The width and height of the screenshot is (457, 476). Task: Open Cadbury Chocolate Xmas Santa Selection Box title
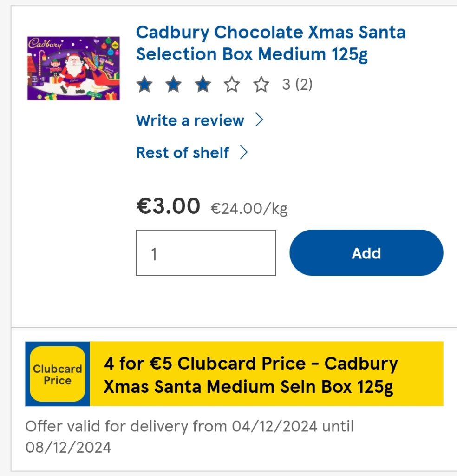270,43
